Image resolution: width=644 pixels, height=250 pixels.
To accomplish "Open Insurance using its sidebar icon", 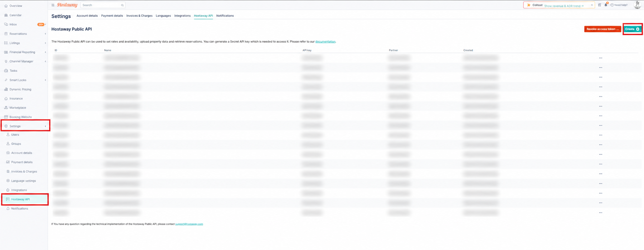I will [x=6, y=99].
